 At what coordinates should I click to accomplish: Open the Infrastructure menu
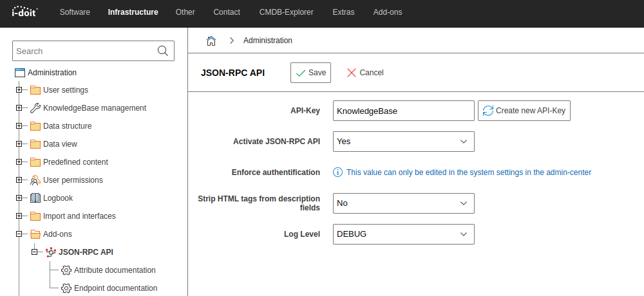[x=133, y=12]
